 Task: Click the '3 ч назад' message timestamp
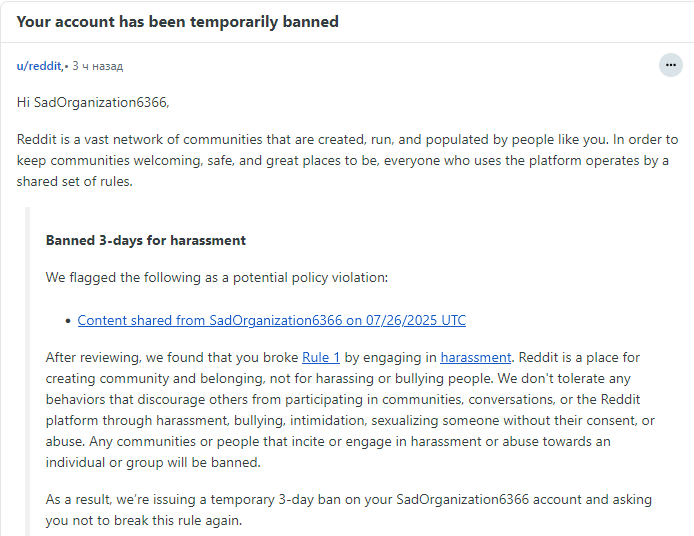click(98, 66)
